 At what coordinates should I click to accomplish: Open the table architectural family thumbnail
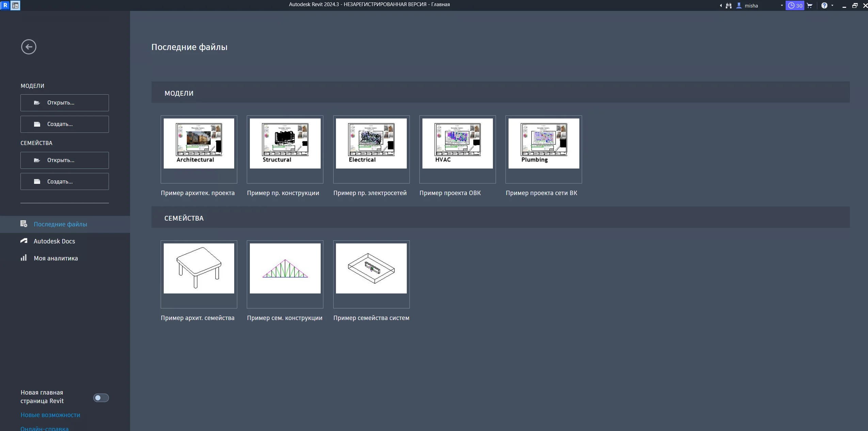coord(199,269)
